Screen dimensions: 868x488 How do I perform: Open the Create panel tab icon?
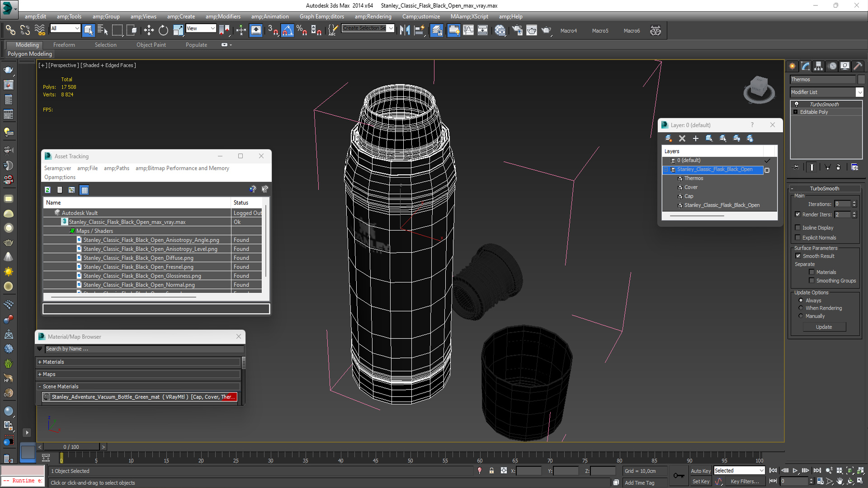point(793,66)
